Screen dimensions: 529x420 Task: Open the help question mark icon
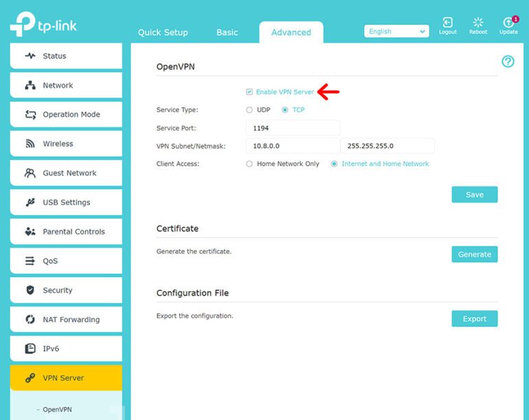(508, 62)
